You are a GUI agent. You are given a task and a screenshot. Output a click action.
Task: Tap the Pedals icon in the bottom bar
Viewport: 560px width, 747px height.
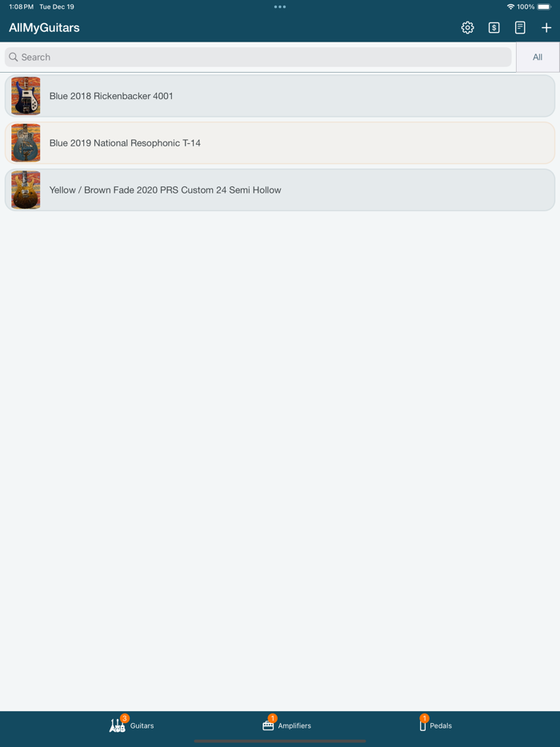coord(422,725)
